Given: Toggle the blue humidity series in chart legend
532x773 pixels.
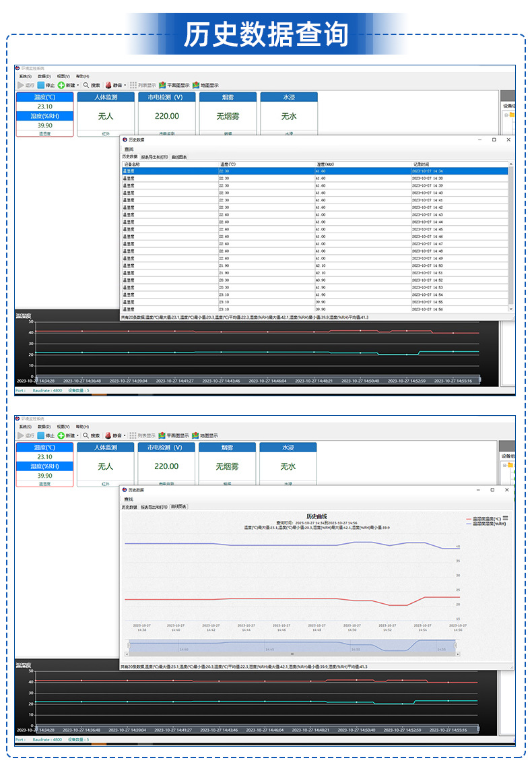Looking at the screenshot, I should 485,523.
